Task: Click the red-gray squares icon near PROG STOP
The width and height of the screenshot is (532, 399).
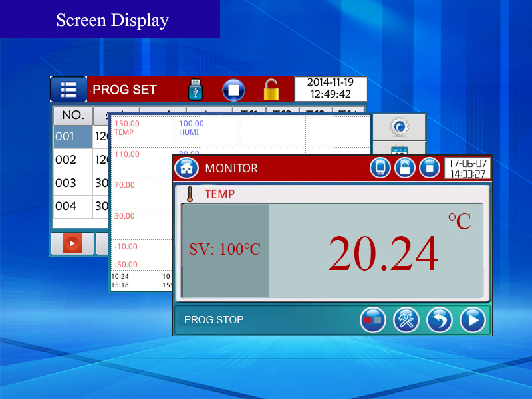Action: (x=372, y=320)
